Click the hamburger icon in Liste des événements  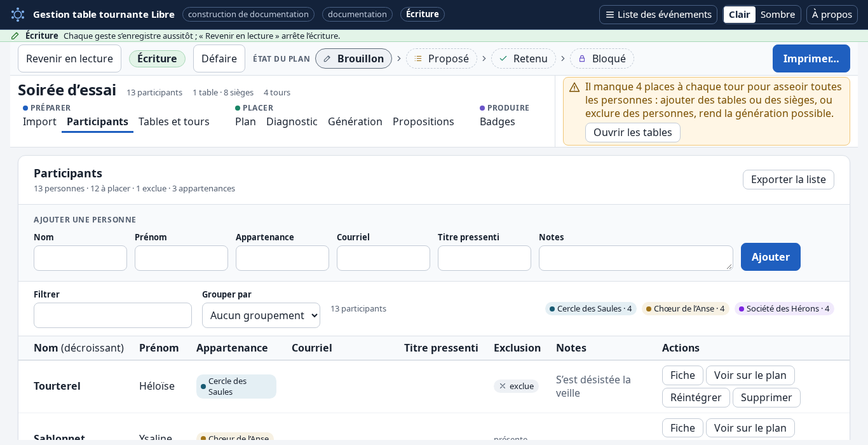609,15
